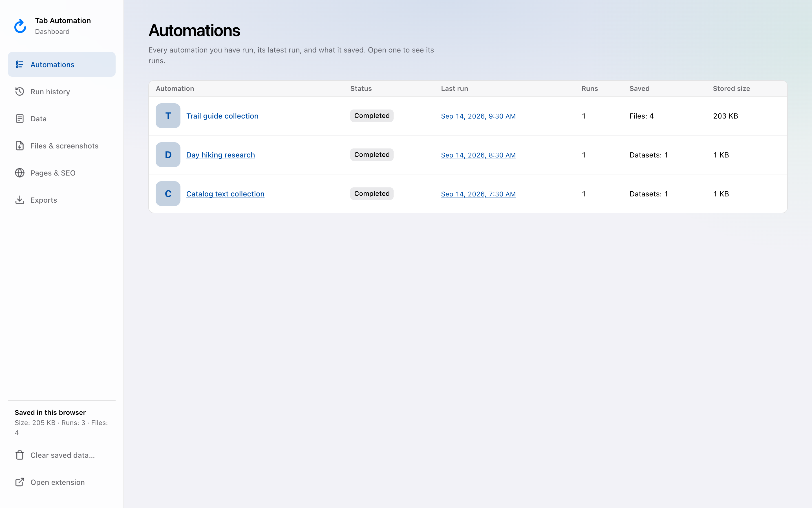The image size is (812, 508).
Task: Navigate to Exports
Action: pyautogui.click(x=62, y=200)
